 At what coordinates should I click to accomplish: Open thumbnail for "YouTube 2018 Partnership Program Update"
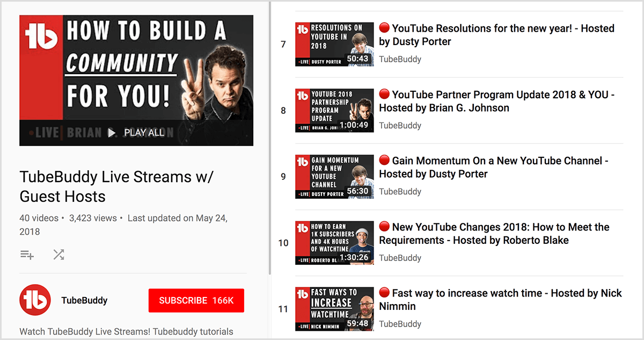(334, 110)
